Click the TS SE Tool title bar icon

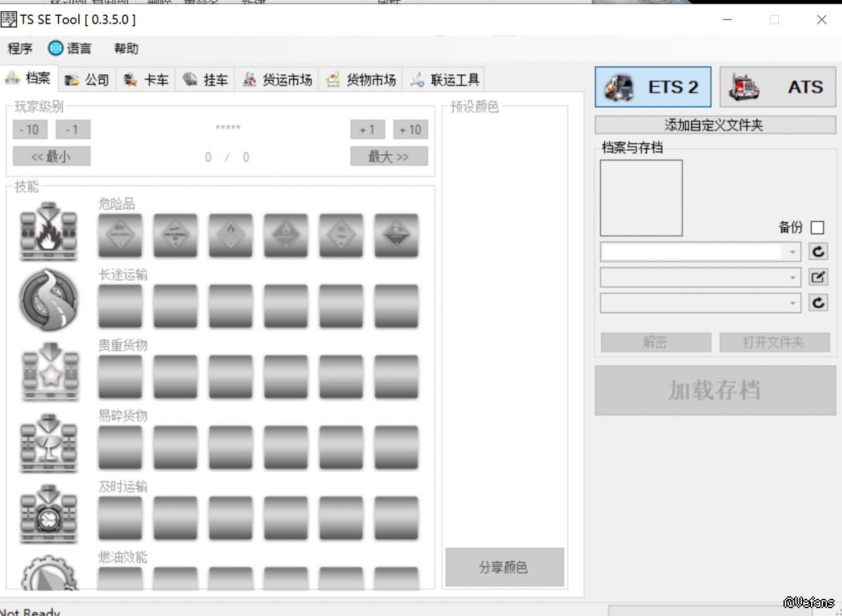[x=9, y=20]
